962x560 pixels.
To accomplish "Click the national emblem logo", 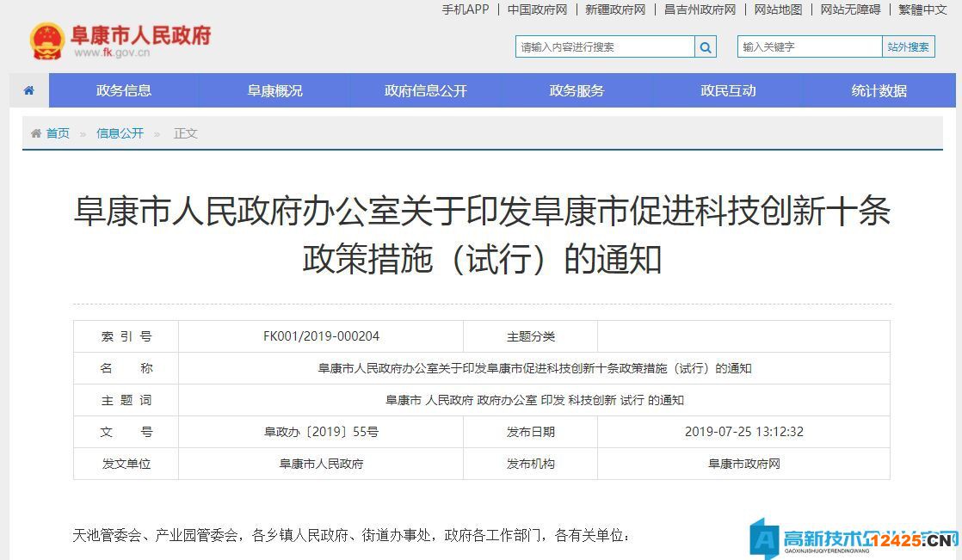I will click(46, 40).
